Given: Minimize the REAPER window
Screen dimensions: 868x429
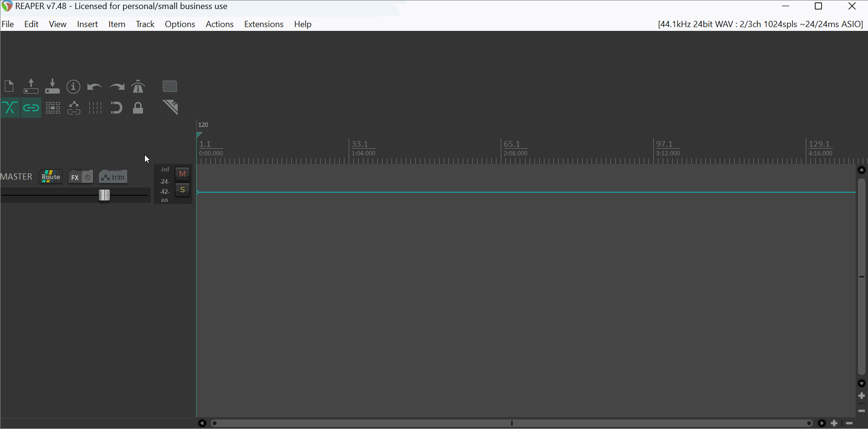Looking at the screenshot, I should coord(786,7).
